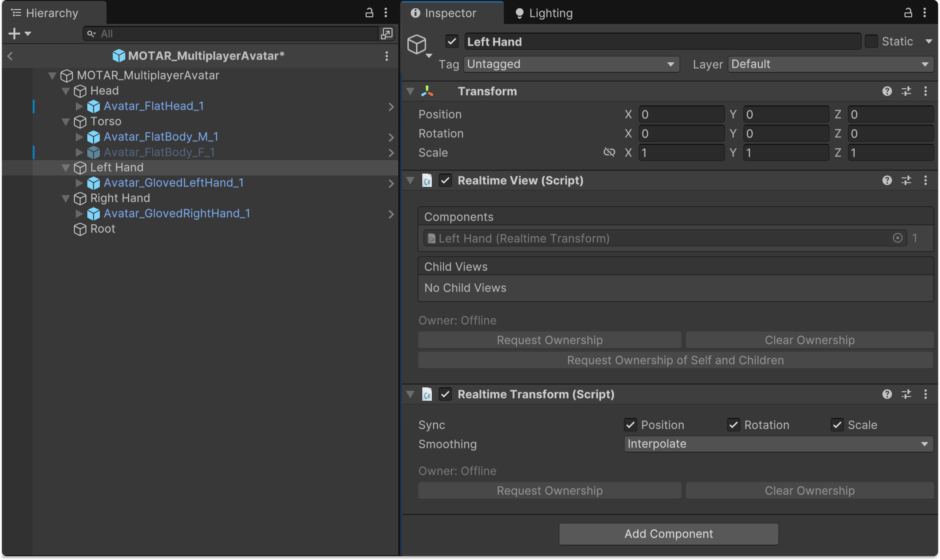Click object picker circle in Components field
The height and width of the screenshot is (560, 940).
(897, 238)
